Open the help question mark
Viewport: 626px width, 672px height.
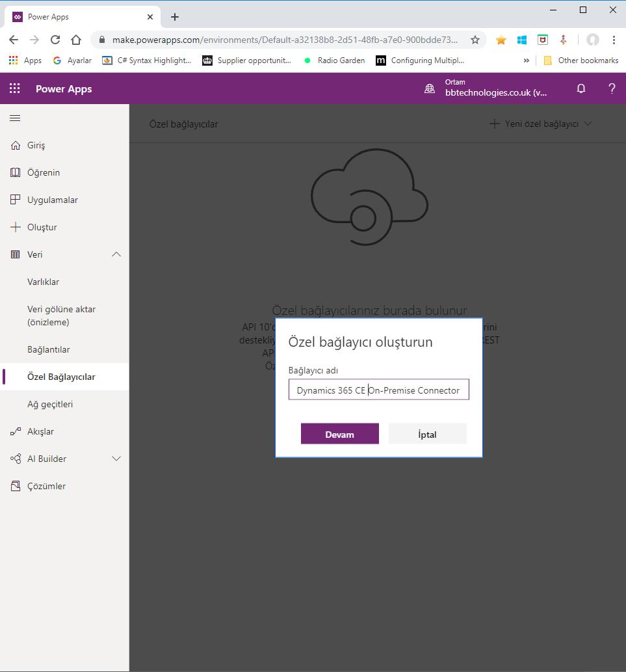click(612, 88)
